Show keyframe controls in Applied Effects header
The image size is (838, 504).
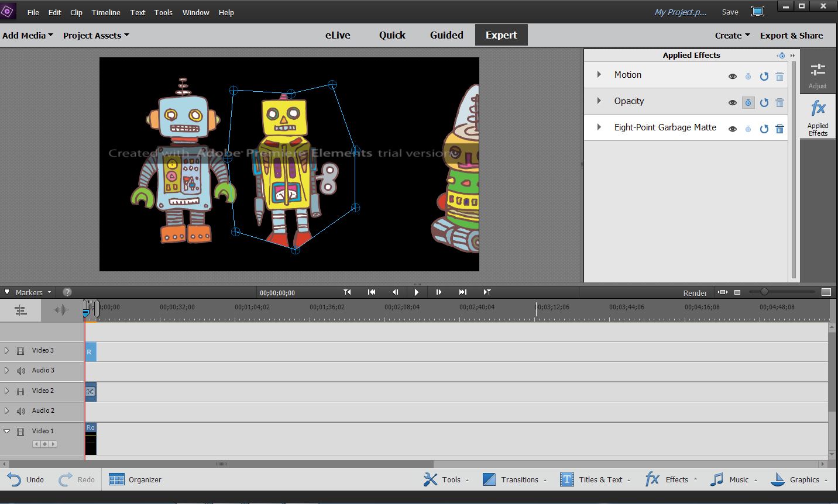781,56
